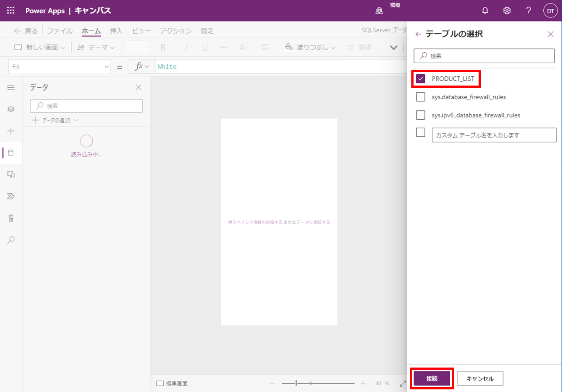The width and height of the screenshot is (562, 392).
Task: Open notifications bell icon
Action: [485, 10]
